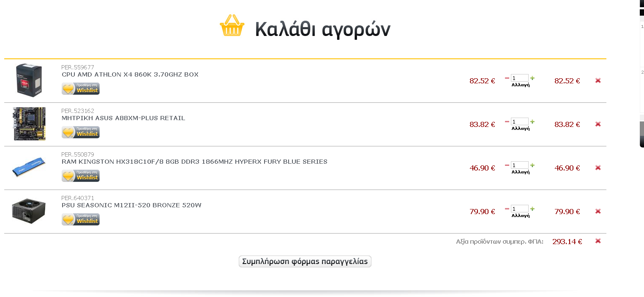Add CPU AMD Athlon to Wishlist
644x297 pixels.
tap(81, 88)
